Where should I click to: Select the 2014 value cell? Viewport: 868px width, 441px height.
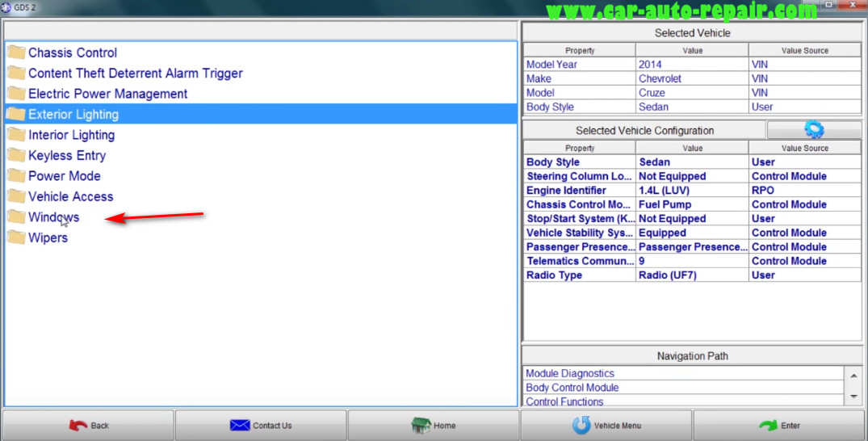click(692, 65)
